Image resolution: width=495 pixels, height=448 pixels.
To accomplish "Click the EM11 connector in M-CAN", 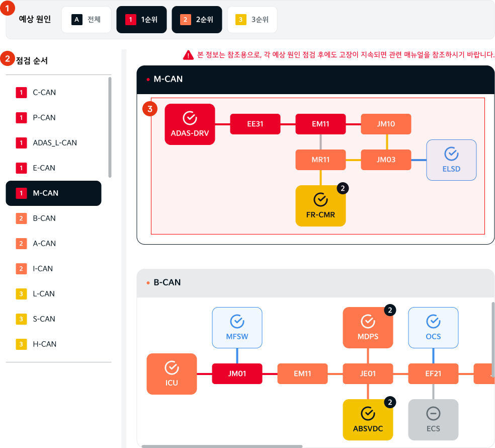I will tap(320, 124).
